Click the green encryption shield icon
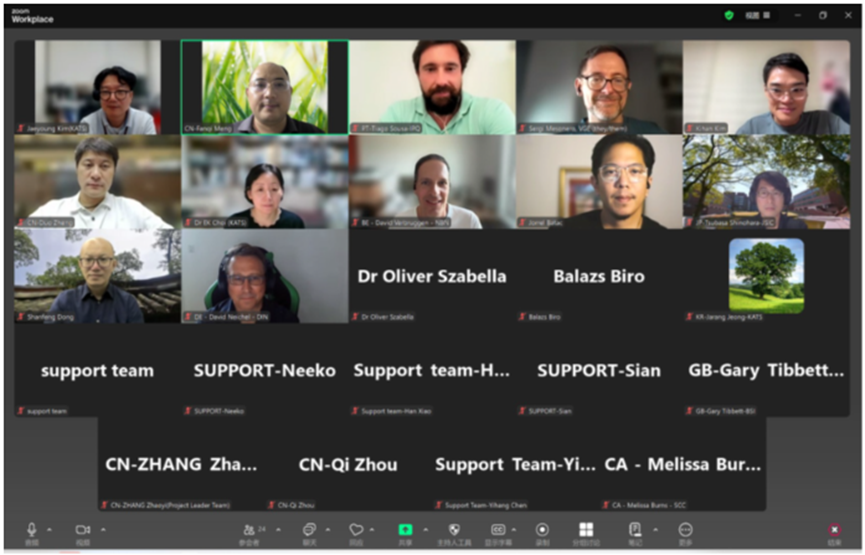Image resolution: width=865 pixels, height=555 pixels. (729, 16)
